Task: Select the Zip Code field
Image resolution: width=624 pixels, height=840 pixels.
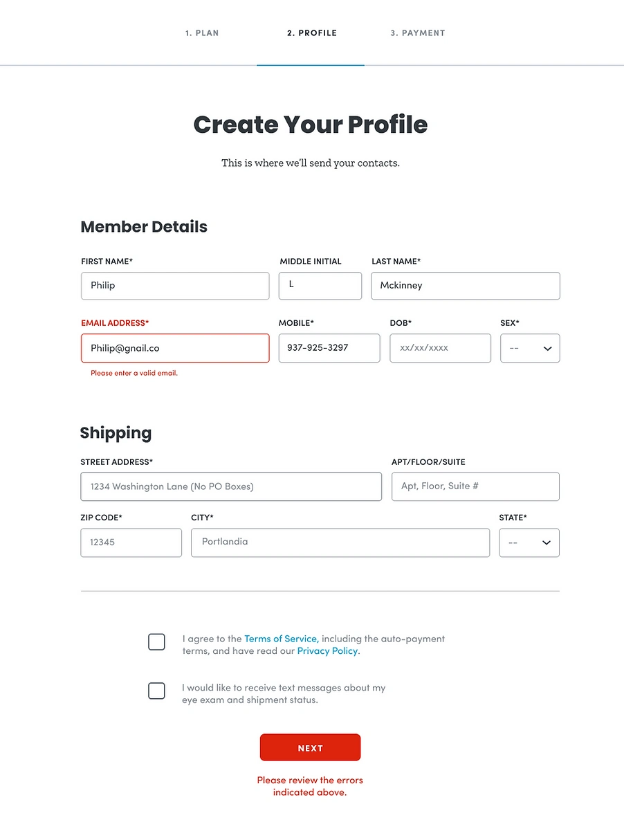Action: 131,542
